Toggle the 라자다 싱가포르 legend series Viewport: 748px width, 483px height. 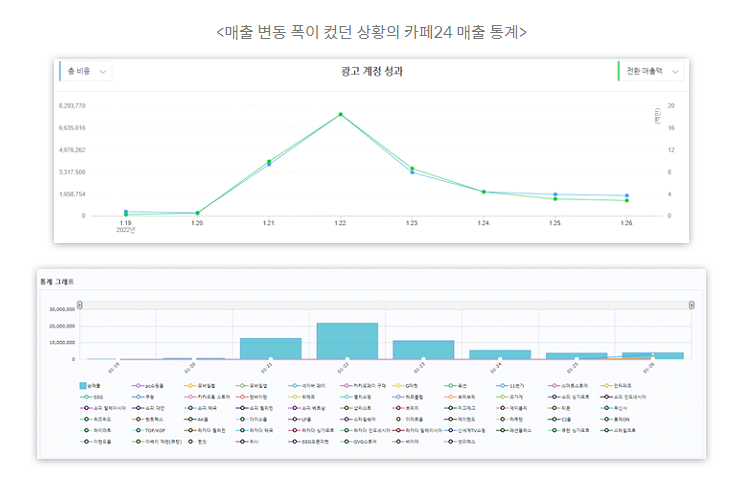coord(311,430)
